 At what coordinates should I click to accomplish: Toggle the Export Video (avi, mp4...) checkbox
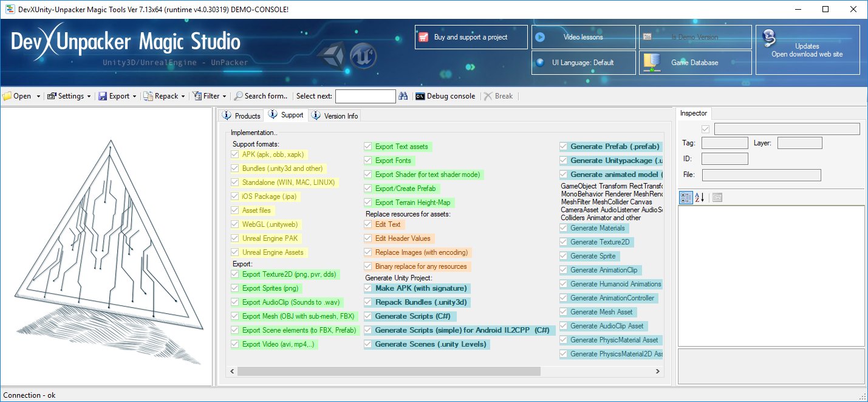click(235, 344)
